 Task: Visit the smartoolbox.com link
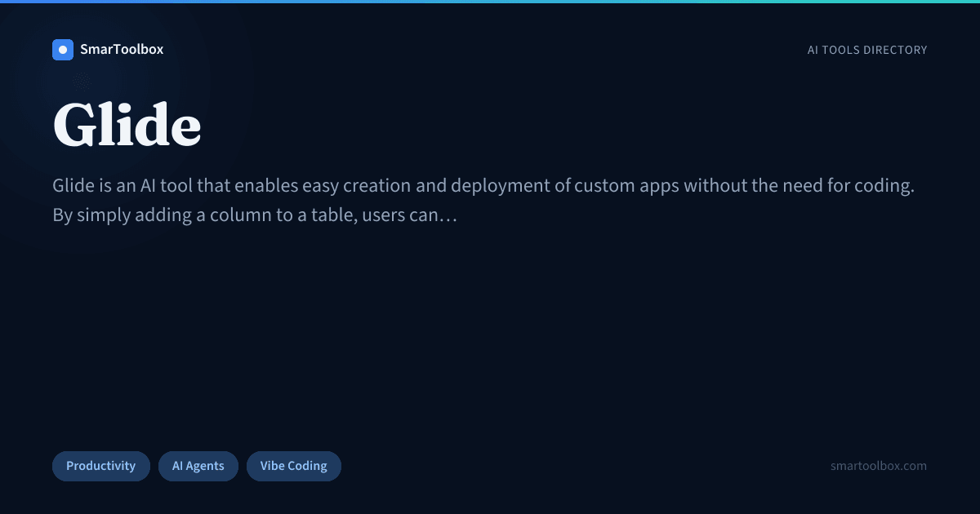click(x=879, y=466)
